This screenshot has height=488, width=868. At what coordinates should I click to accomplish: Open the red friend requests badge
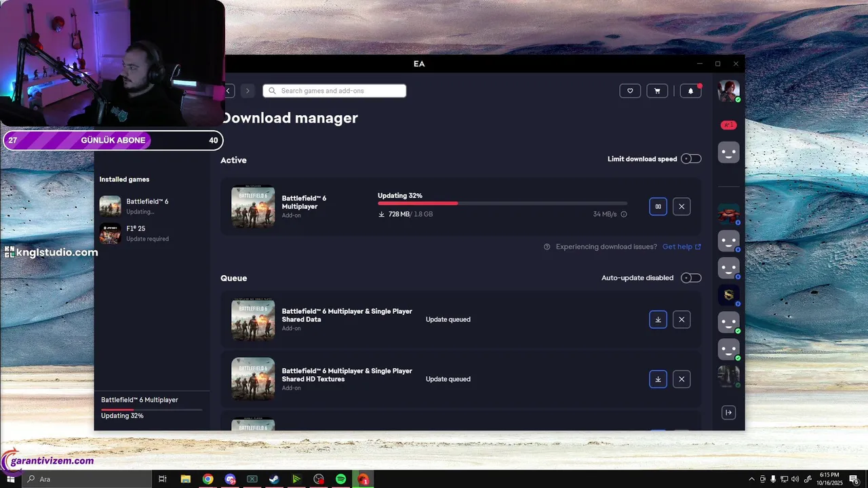pyautogui.click(x=728, y=125)
